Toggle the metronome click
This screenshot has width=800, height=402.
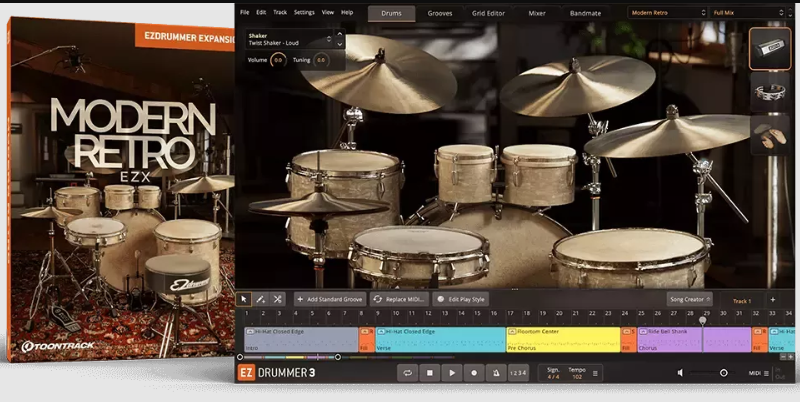496,373
